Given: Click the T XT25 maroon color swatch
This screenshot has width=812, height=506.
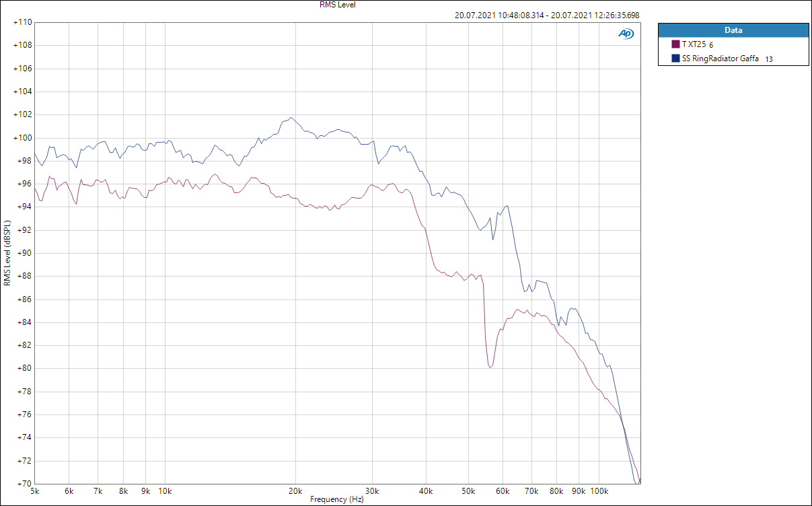Looking at the screenshot, I should [x=676, y=44].
